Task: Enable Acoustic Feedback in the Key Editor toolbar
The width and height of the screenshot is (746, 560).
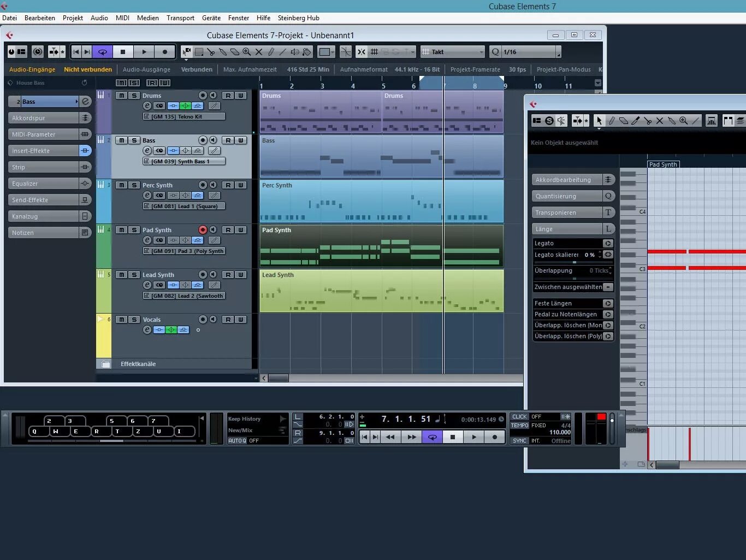Action: pos(561,120)
